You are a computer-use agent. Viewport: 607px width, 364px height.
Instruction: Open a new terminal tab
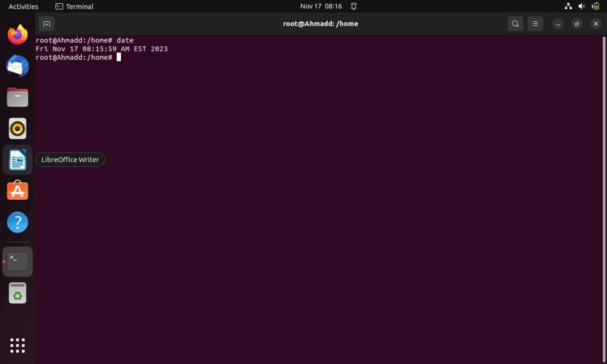tap(46, 24)
